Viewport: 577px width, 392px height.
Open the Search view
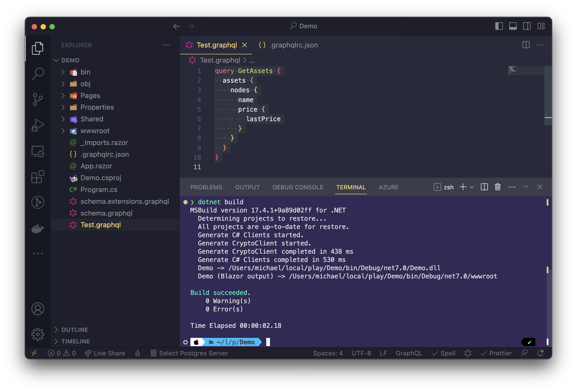[38, 74]
